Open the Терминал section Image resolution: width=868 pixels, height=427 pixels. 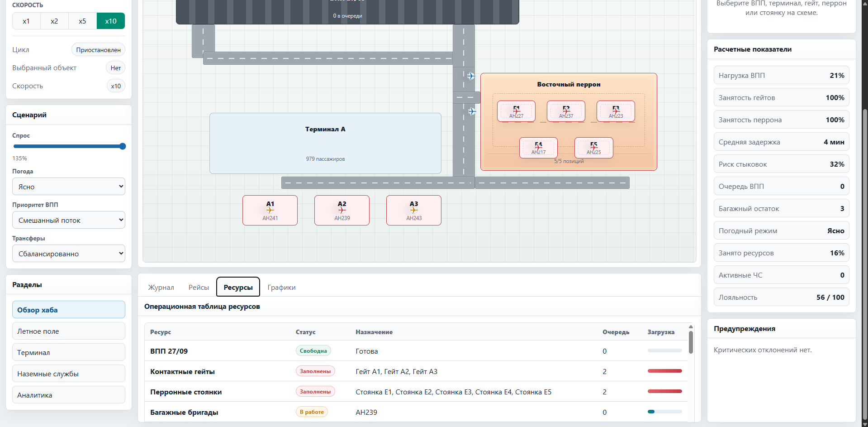pos(69,352)
